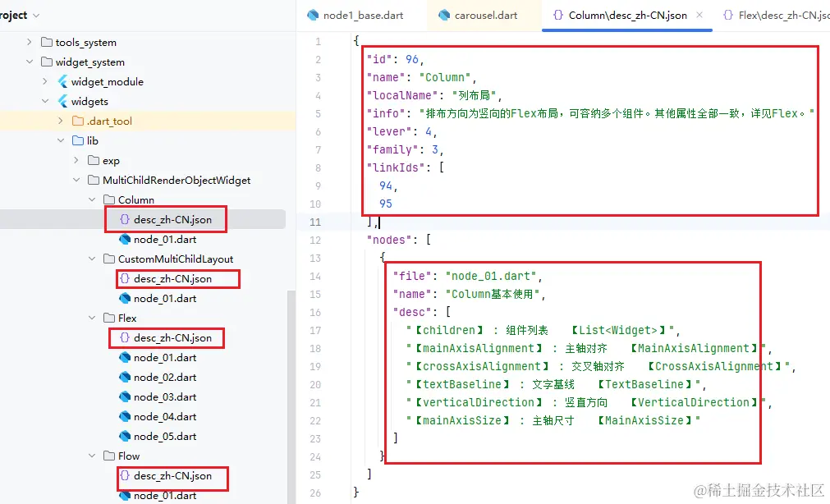Collapse the lib folder
This screenshot has height=504, width=830.
61,140
